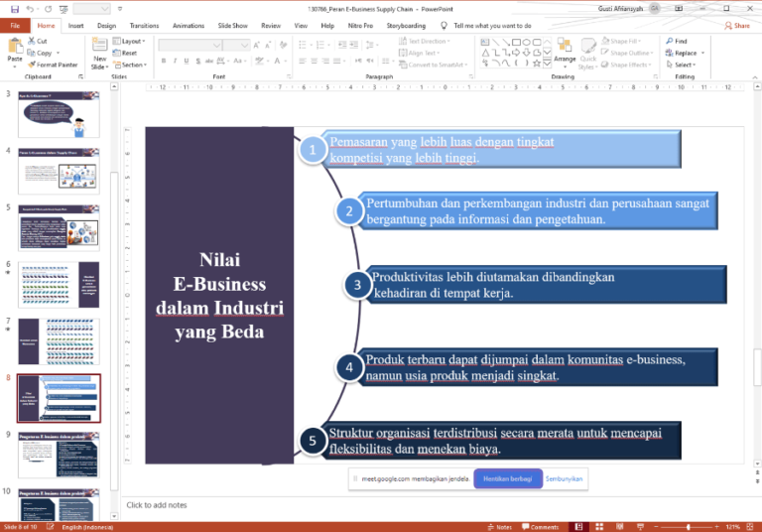Insert a New Slide icon
This screenshot has width=762, height=532.
99,46
